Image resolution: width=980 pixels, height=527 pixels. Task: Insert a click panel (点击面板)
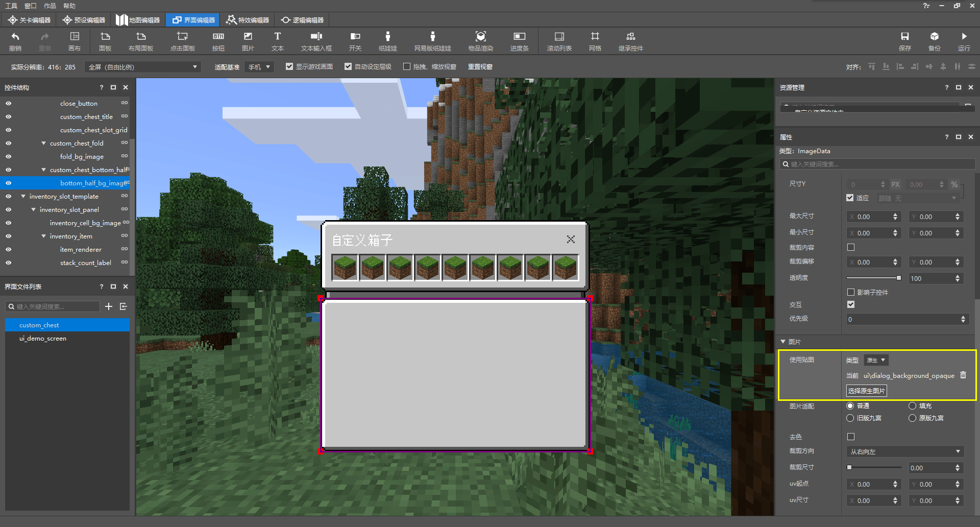click(183, 41)
